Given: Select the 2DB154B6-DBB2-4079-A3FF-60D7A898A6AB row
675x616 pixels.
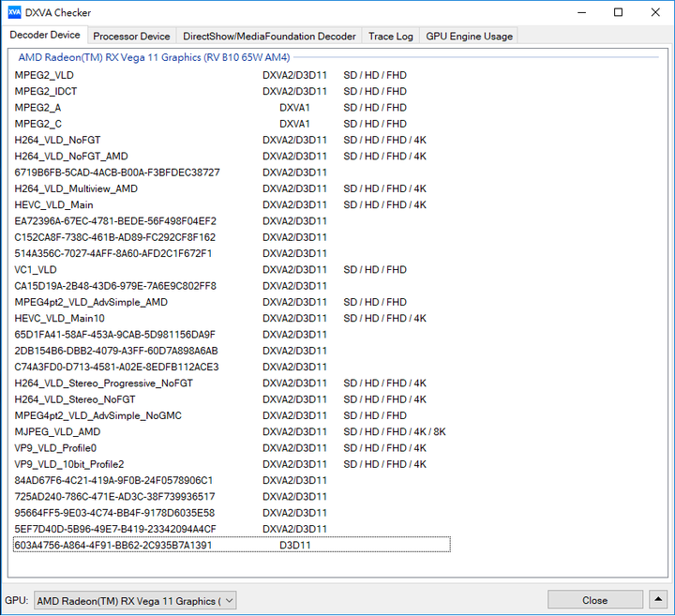Looking at the screenshot, I should pyautogui.click(x=232, y=351).
